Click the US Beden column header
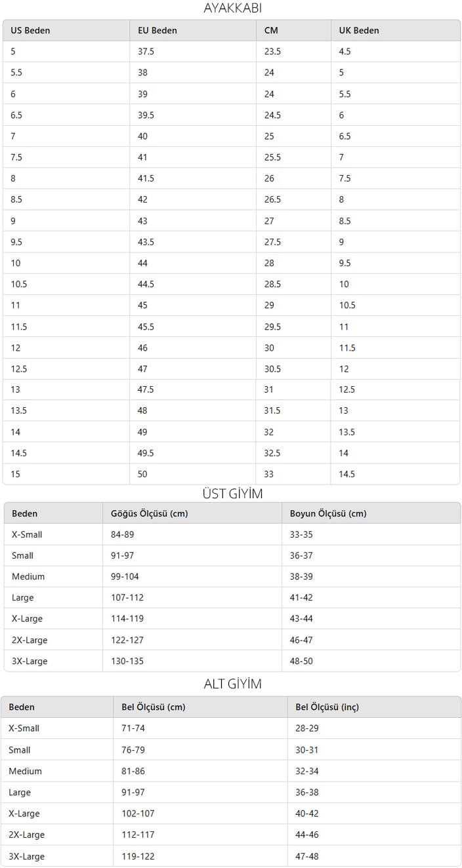The width and height of the screenshot is (462, 868). [x=66, y=30]
